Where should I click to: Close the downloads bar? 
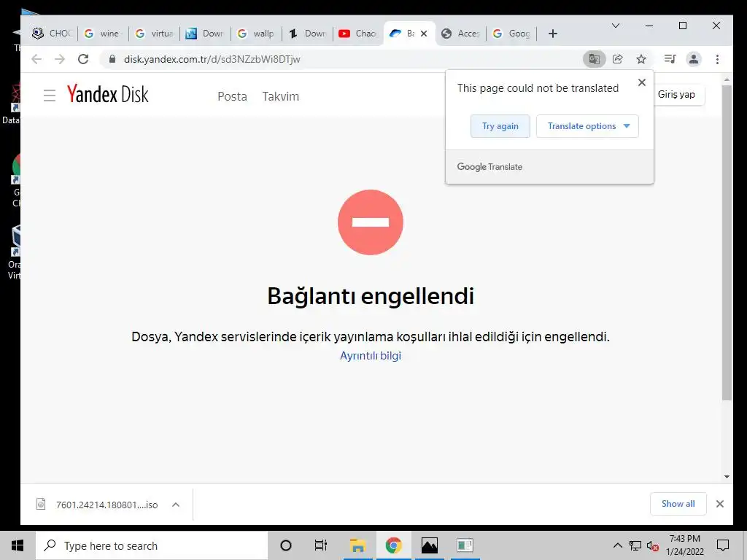[x=720, y=504]
